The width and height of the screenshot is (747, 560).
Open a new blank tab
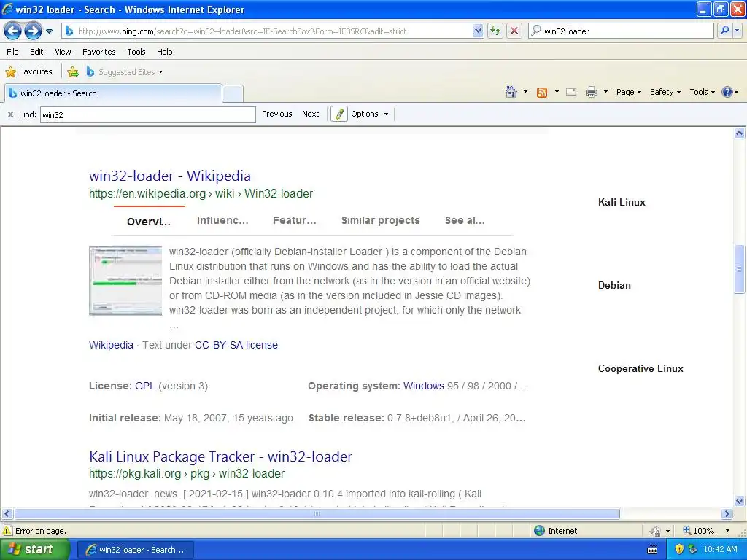pos(233,93)
